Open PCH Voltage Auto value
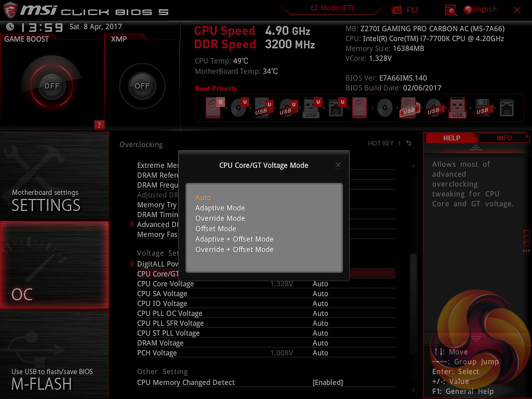 [320, 353]
